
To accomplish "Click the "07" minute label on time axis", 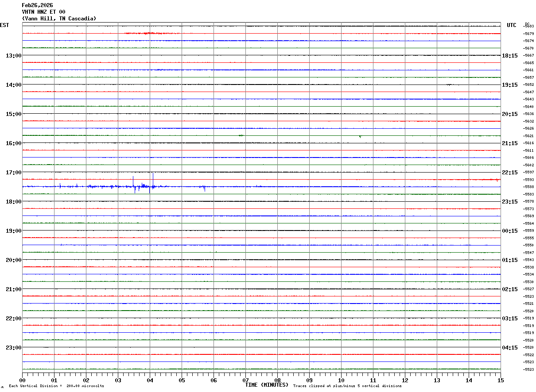I will tap(245, 380).
